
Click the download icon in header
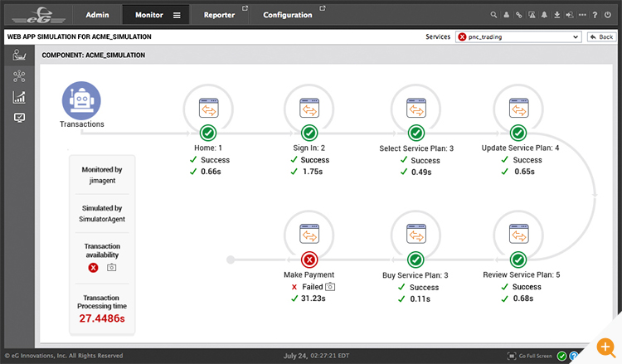tap(557, 15)
